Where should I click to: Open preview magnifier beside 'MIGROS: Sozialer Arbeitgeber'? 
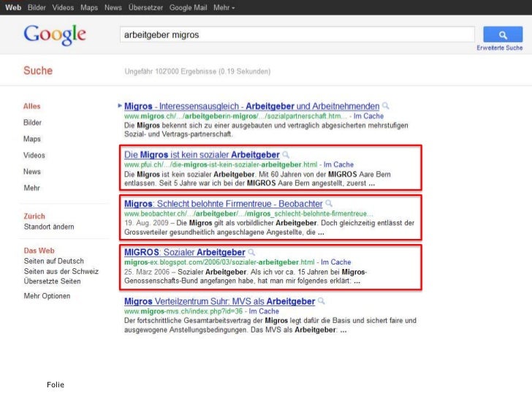point(251,252)
